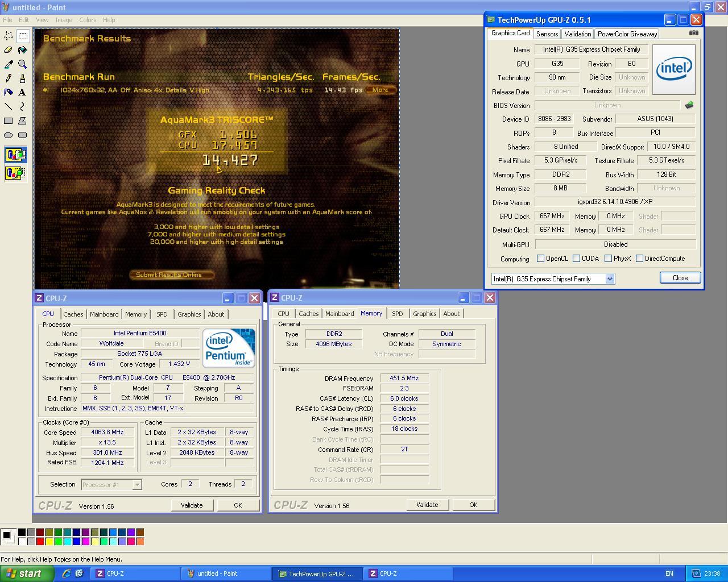This screenshot has height=582, width=728.
Task: Click the GPU-Z screenshot camera icon
Action: click(693, 33)
